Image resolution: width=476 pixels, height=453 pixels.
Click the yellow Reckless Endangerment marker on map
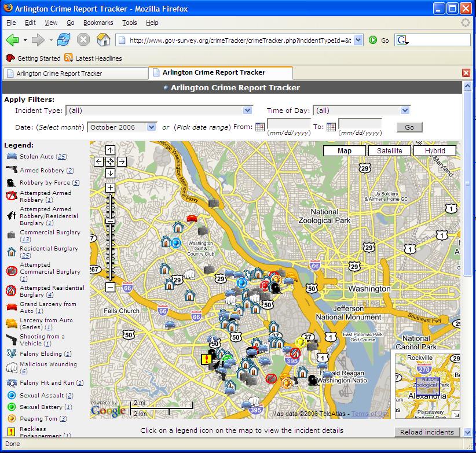click(206, 359)
